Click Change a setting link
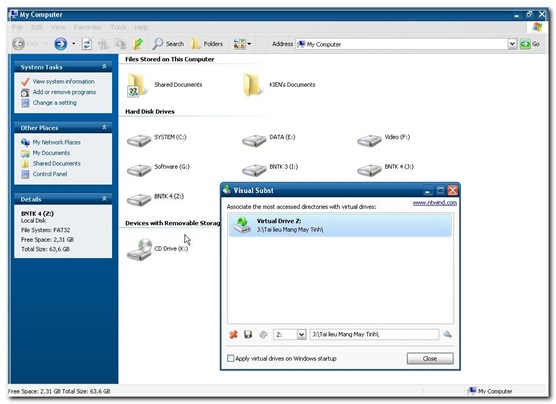 coord(54,103)
